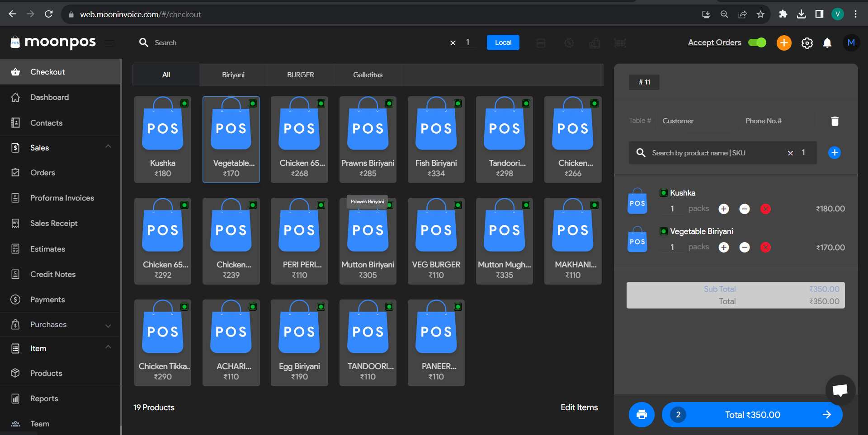Viewport: 868px width, 435px height.
Task: Expand the Purchases section
Action: tap(108, 325)
